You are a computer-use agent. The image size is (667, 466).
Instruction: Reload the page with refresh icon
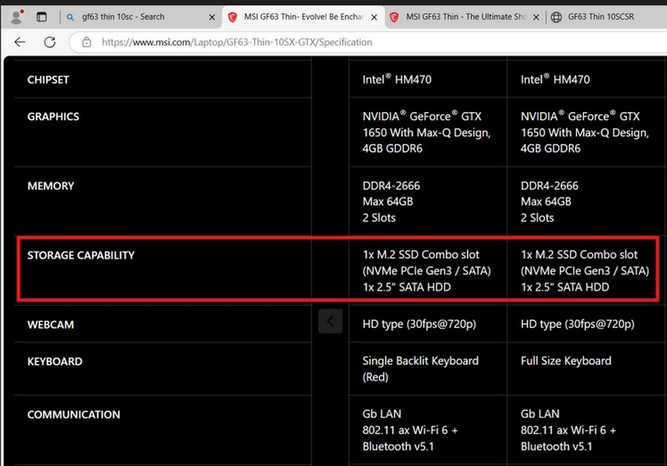[50, 42]
